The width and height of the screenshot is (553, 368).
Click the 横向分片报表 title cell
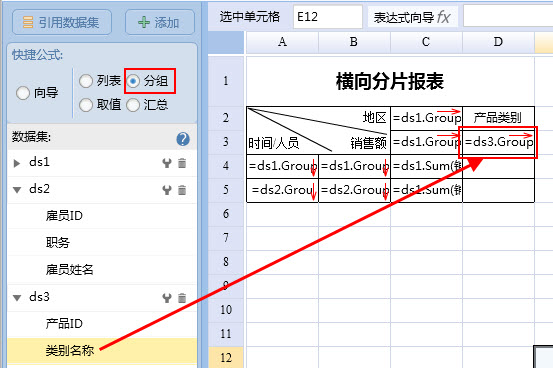tap(390, 81)
